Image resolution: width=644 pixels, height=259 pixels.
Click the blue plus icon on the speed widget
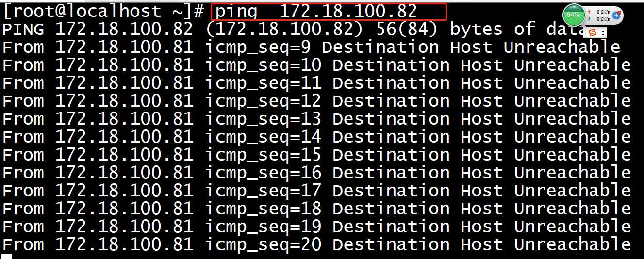point(616,16)
